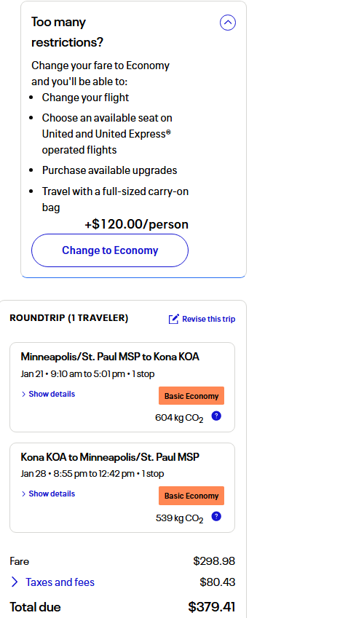This screenshot has height=618, width=364.
Task: Click the pencil edit icon beside Revise this trip
Action: [x=173, y=319]
